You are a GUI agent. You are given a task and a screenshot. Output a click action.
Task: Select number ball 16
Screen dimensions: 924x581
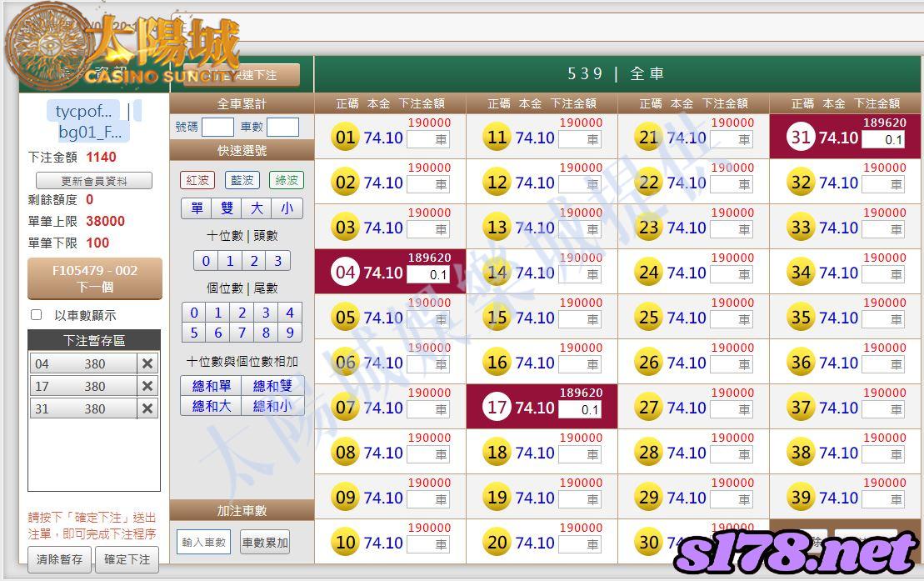497,362
